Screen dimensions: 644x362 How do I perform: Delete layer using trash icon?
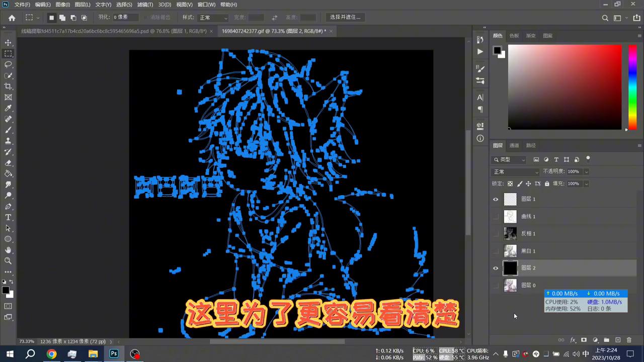point(629,340)
